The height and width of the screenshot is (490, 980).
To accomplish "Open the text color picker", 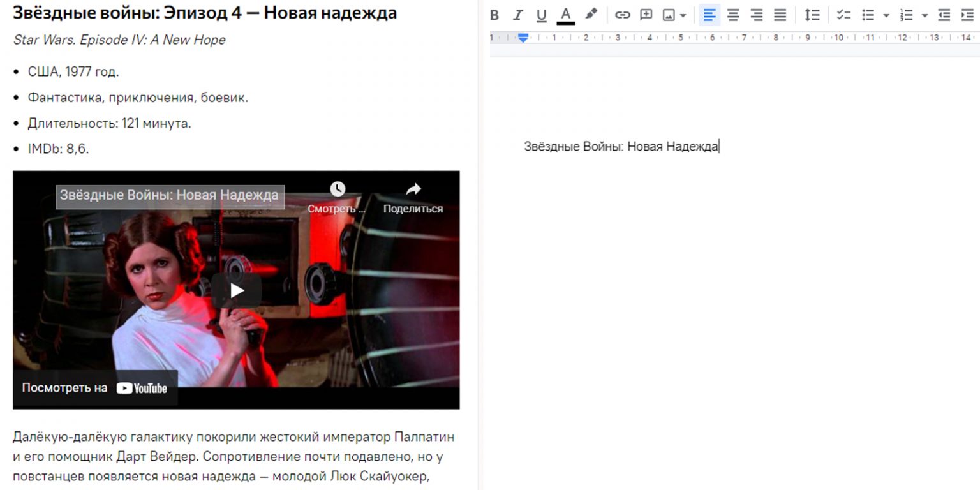I will 565,15.
